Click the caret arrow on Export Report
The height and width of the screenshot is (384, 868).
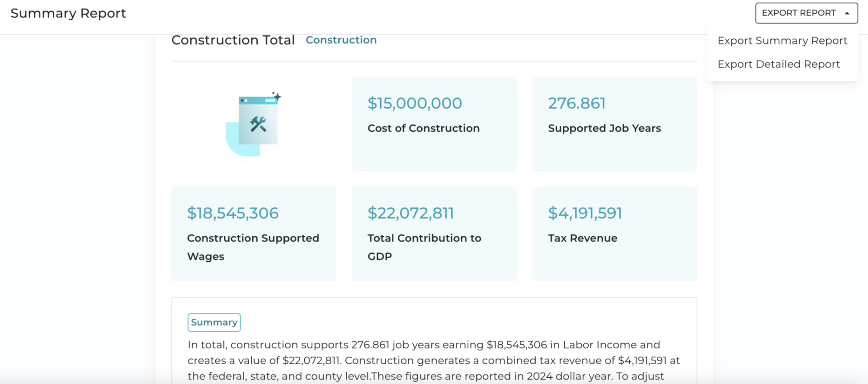[x=847, y=13]
